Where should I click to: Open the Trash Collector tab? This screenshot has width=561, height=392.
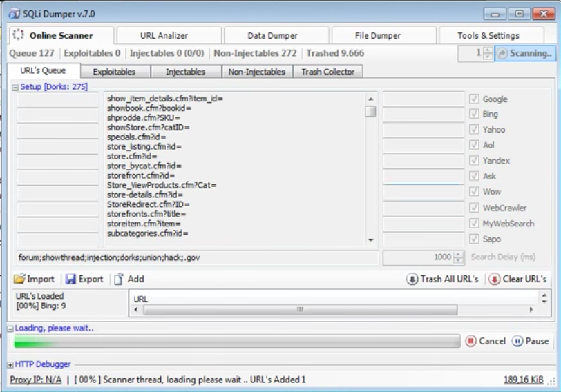click(x=327, y=72)
